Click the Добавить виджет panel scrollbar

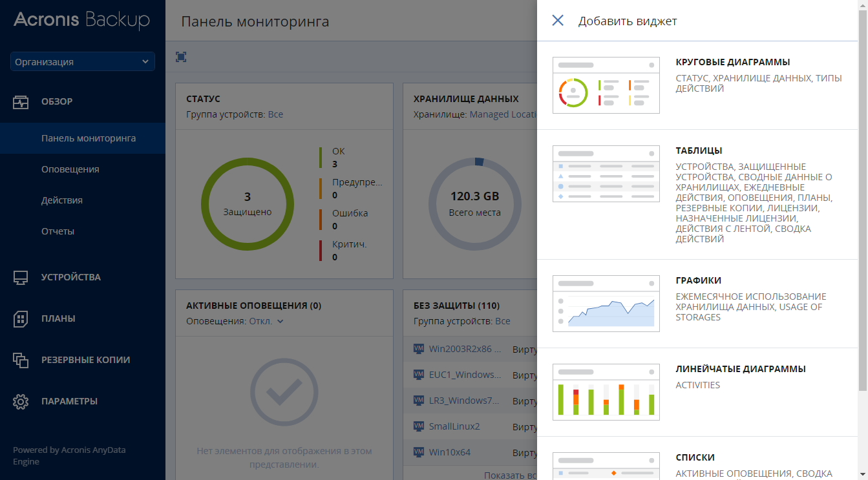(862, 200)
